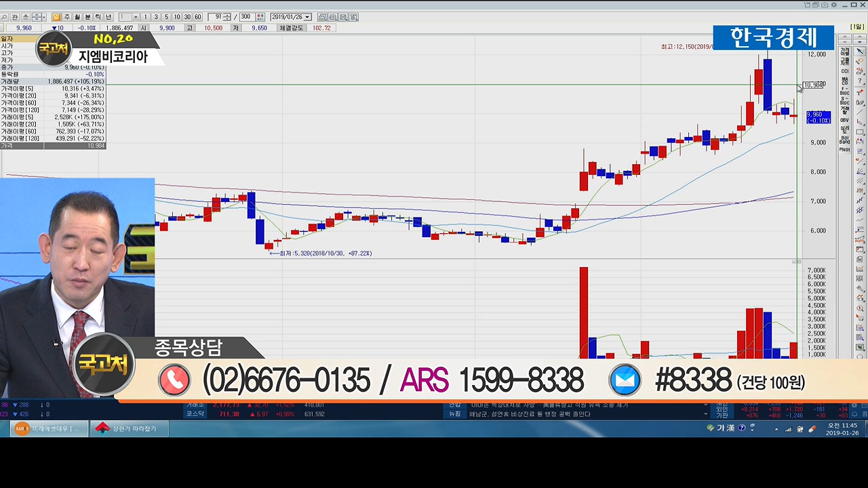868x488 pixels.
Task: Click the 60 minute interval button
Action: pyautogui.click(x=197, y=17)
